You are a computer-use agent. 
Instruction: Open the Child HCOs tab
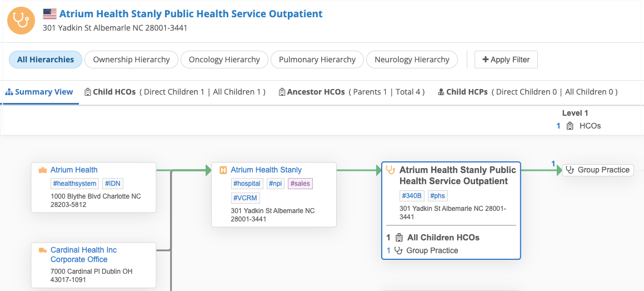(114, 92)
